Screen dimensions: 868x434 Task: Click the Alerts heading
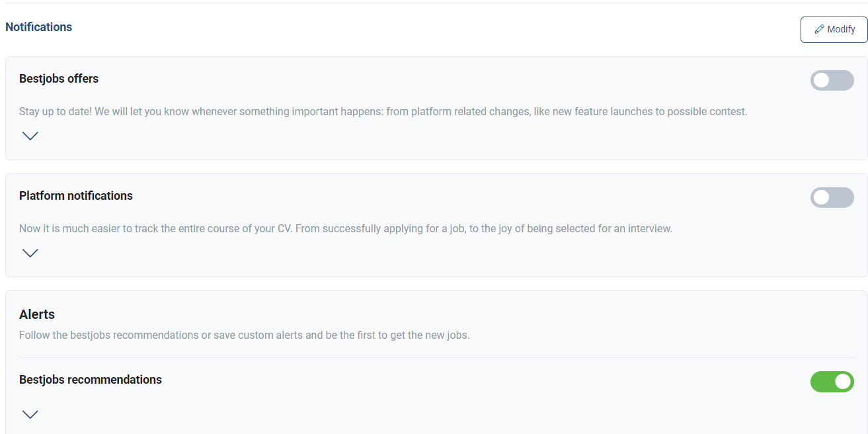tap(37, 314)
